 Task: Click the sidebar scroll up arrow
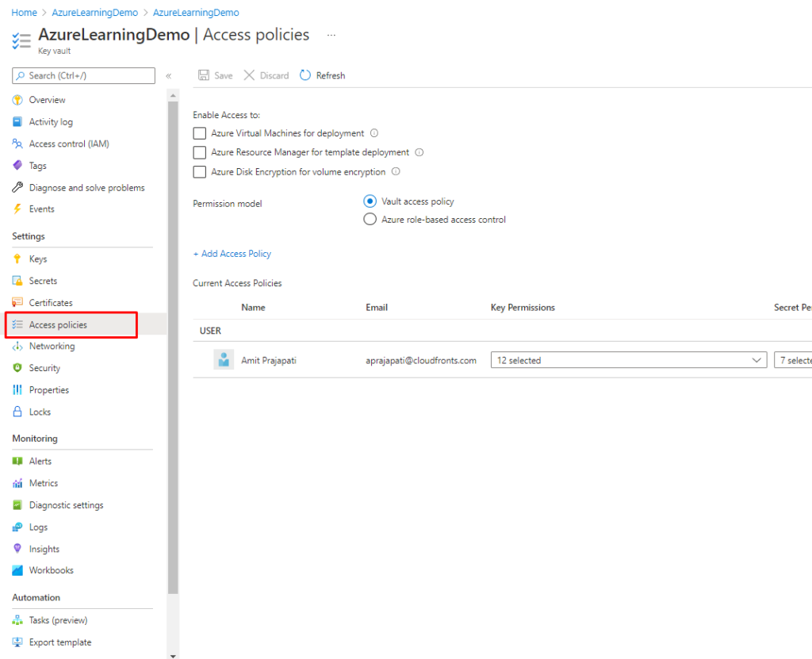coord(173,95)
